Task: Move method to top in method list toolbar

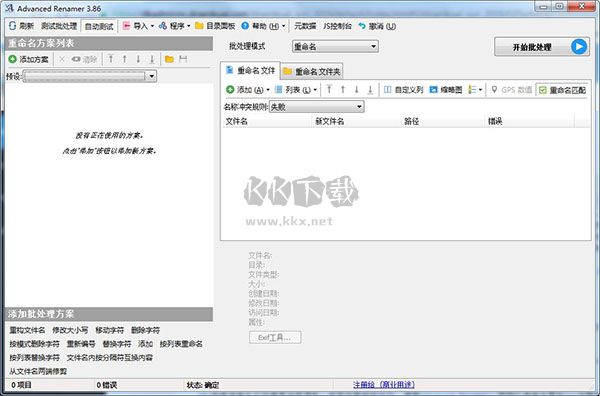Action: 111,59
